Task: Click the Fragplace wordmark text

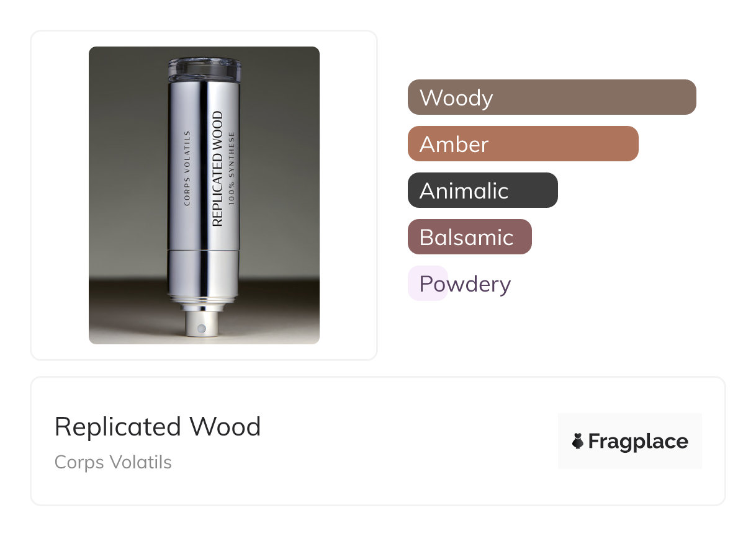Action: tap(637, 441)
